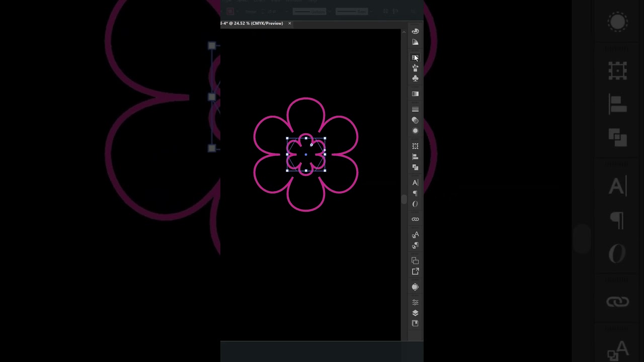This screenshot has height=362, width=644.
Task: Select the large outer flower outline
Action: click(x=306, y=99)
